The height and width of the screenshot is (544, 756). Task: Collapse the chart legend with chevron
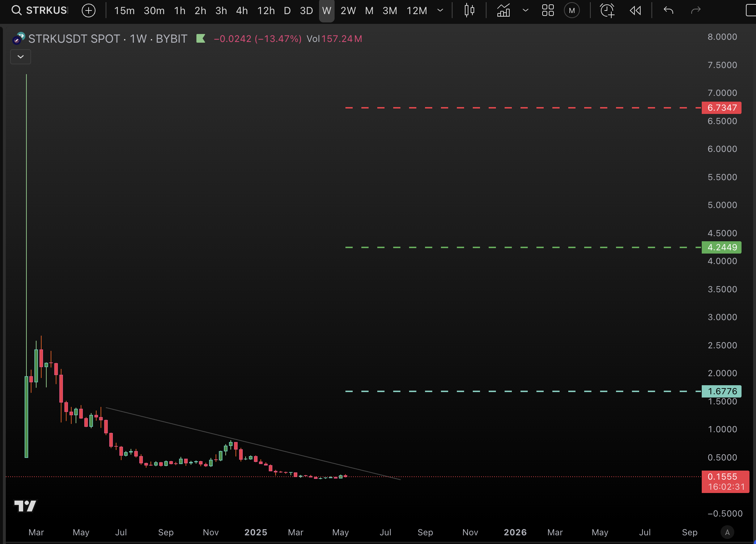pos(21,57)
